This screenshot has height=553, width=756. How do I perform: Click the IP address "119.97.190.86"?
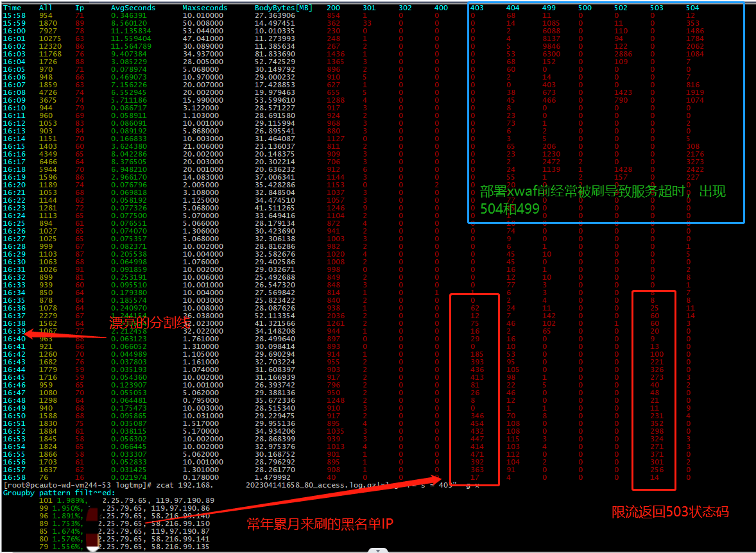coord(181,508)
